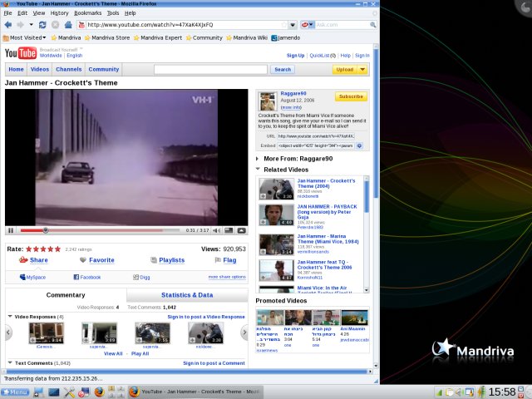Click the MySpace share icon

coord(22,277)
